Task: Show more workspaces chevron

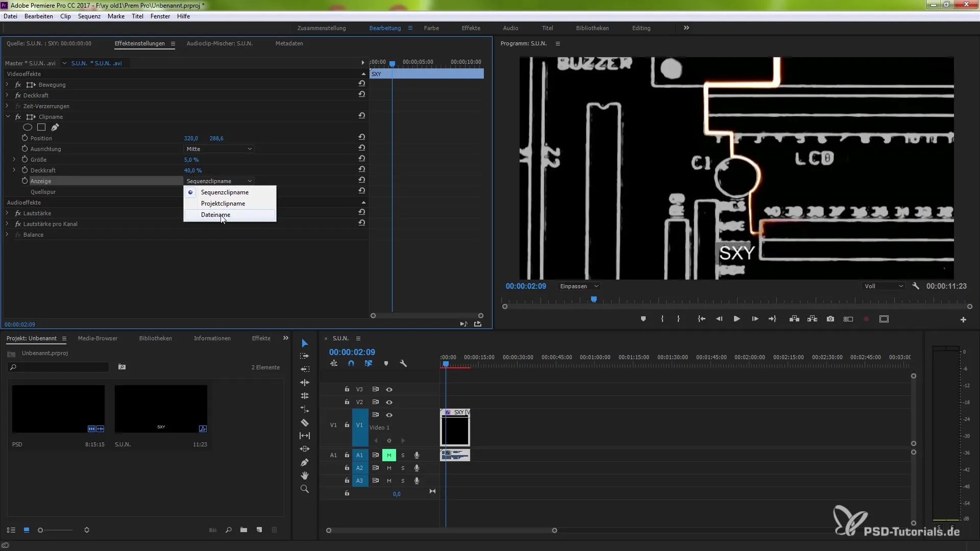Action: pyautogui.click(x=687, y=28)
